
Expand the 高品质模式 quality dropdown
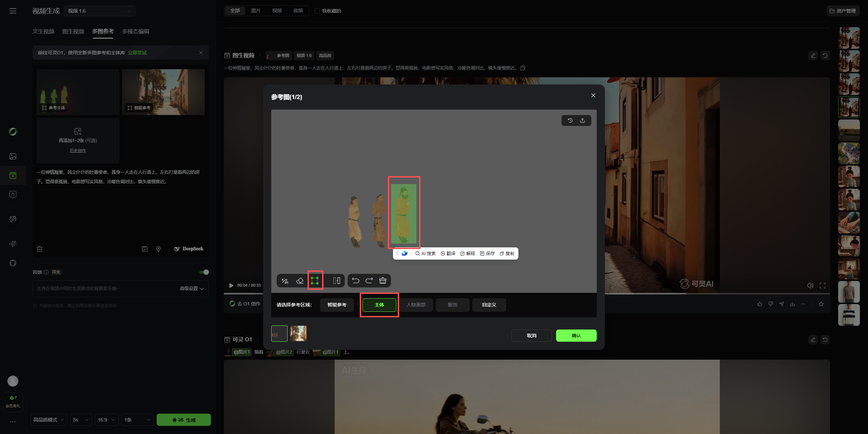tap(49, 420)
